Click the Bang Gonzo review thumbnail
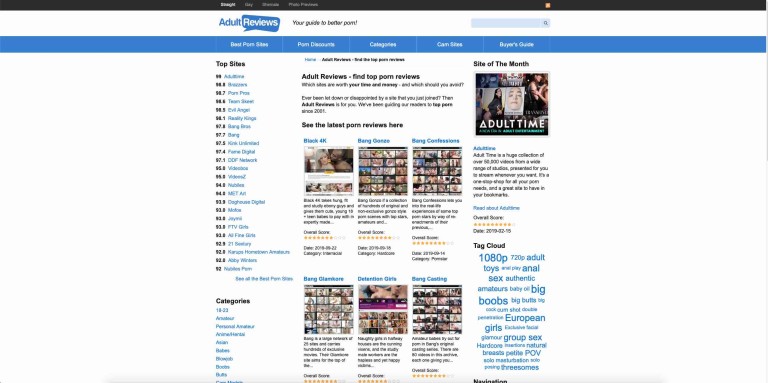 pos(383,171)
